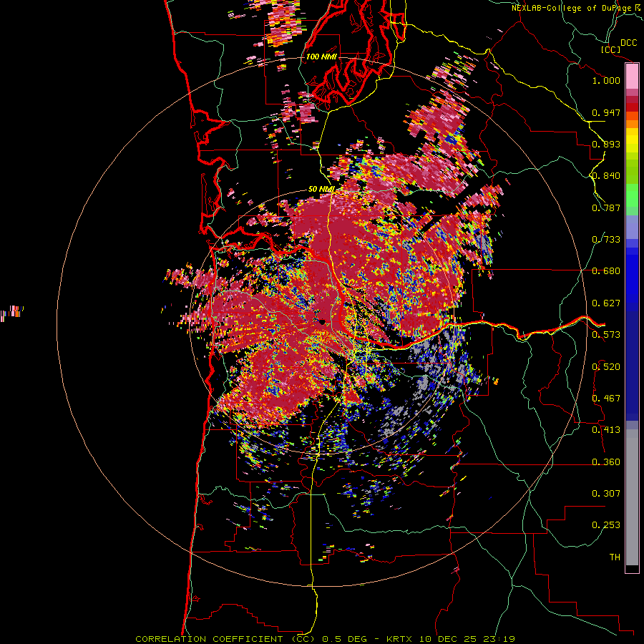The width and height of the screenshot is (644, 644).
Task: Click the 23:19 timestamp
Action: 499,639
